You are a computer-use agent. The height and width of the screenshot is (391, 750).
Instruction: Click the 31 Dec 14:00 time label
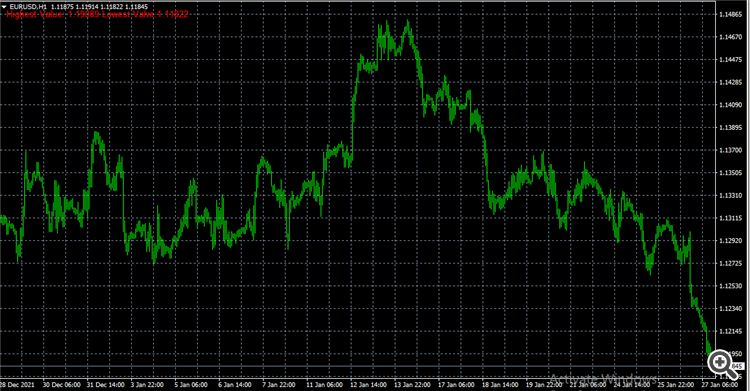[106, 385]
